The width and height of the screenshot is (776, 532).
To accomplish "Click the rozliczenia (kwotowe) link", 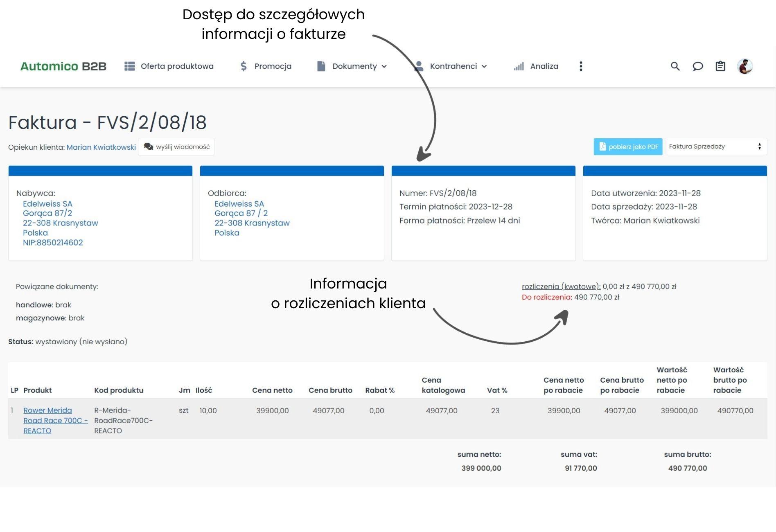I will (561, 286).
